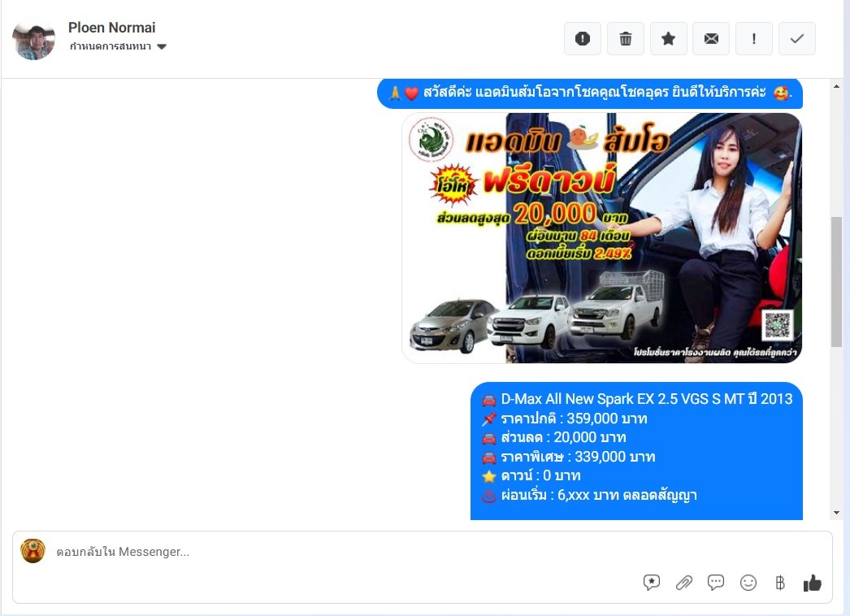Flag conversation with the exclamation mark icon
Image resolution: width=850 pixels, height=616 pixels.
click(754, 38)
